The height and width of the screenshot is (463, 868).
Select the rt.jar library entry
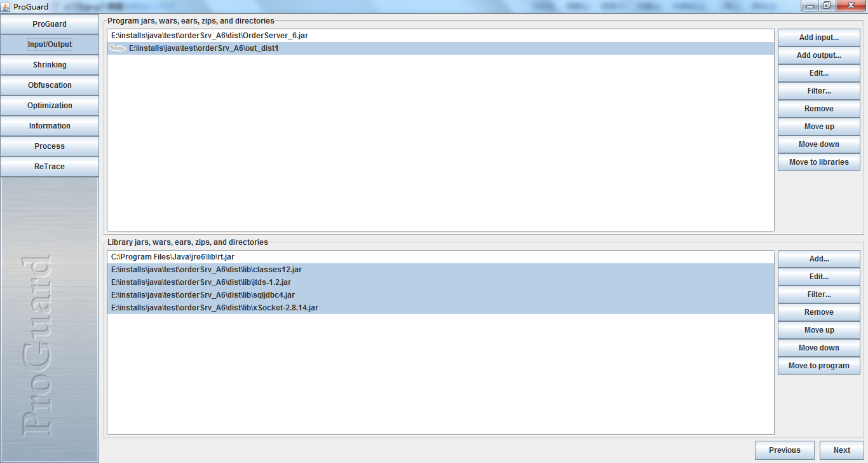click(440, 257)
